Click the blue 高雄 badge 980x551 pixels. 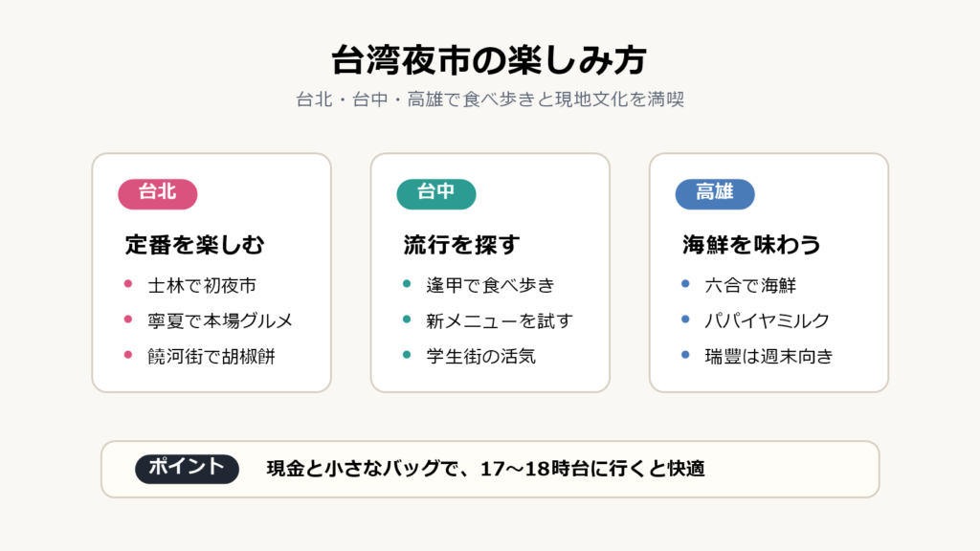click(715, 193)
